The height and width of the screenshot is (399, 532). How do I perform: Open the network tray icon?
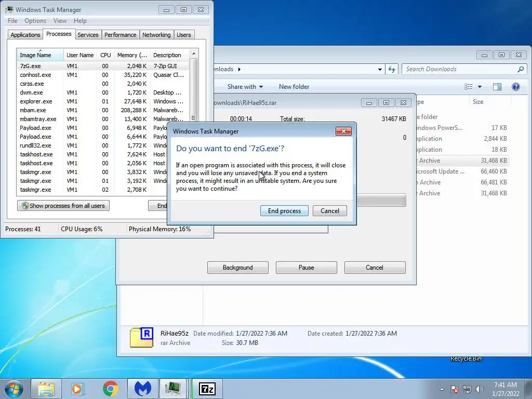[467, 389]
